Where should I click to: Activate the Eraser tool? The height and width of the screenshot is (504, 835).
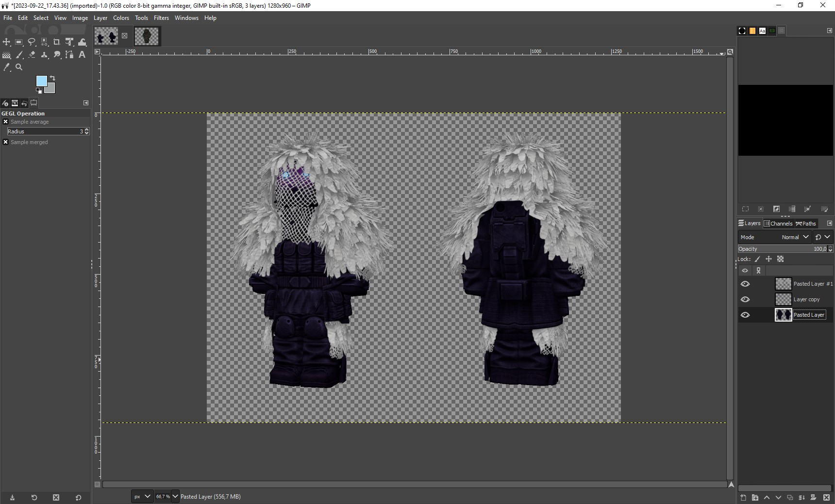pyautogui.click(x=32, y=55)
